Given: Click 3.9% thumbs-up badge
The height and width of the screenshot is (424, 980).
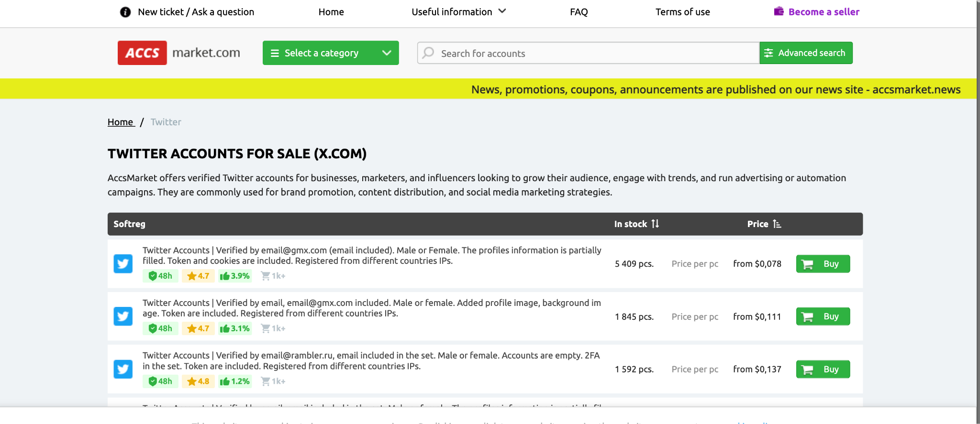Looking at the screenshot, I should coord(235,276).
